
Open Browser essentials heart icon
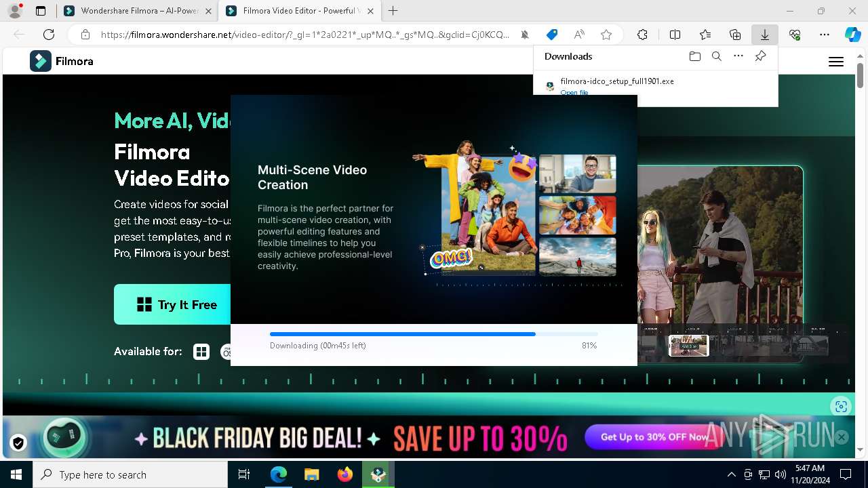pyautogui.click(x=795, y=35)
